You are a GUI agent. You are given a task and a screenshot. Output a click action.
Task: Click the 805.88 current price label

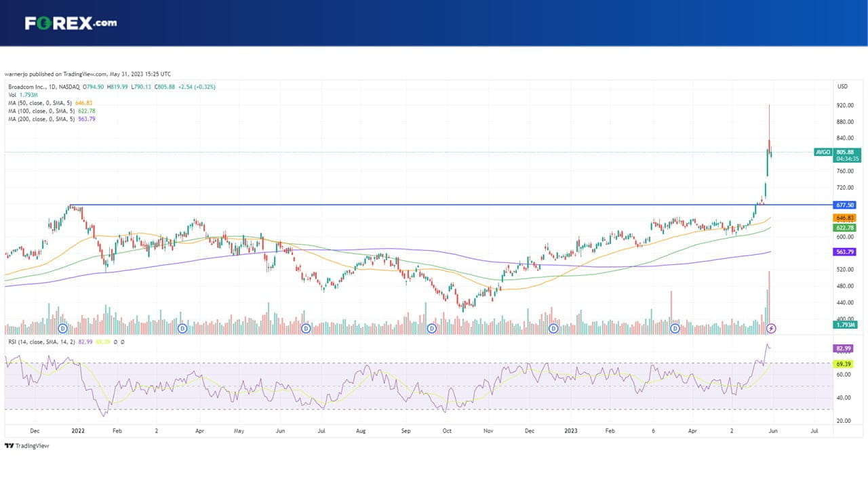[847, 152]
